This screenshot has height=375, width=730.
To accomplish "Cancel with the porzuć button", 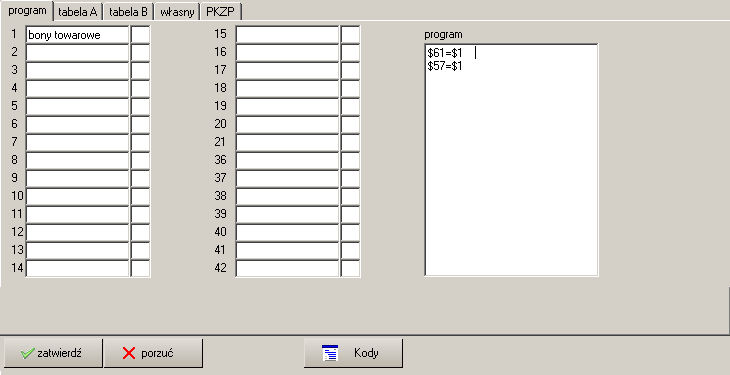I will tap(153, 353).
